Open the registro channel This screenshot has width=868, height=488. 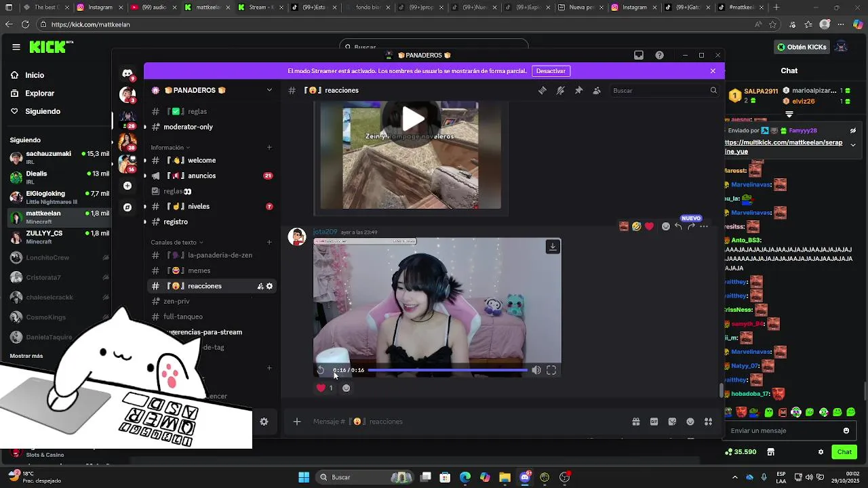coord(212,222)
